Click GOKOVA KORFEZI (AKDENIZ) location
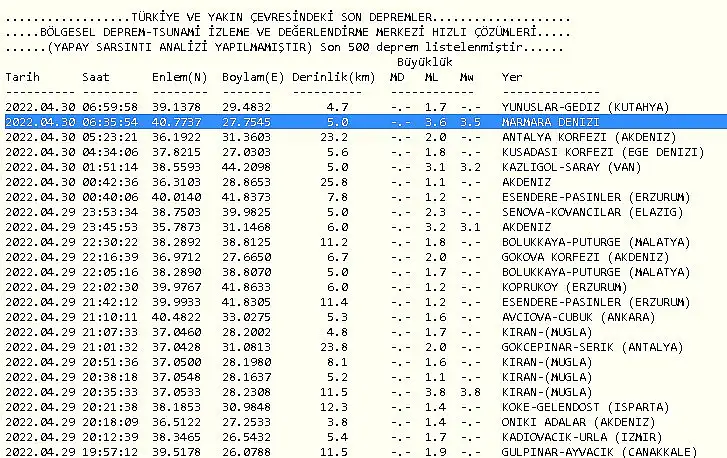Screen dimensions: 727x458 tap(586, 257)
